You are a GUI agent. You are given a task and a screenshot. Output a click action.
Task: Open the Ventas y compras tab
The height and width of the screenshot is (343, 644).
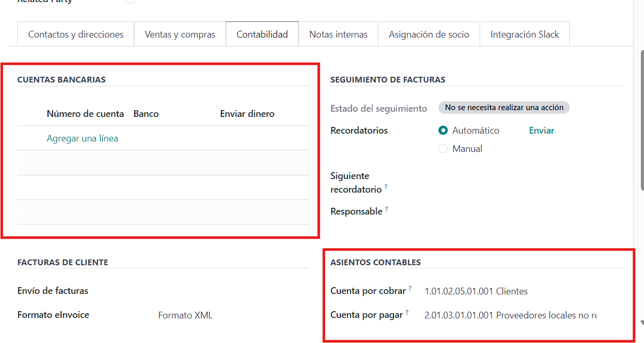point(180,34)
